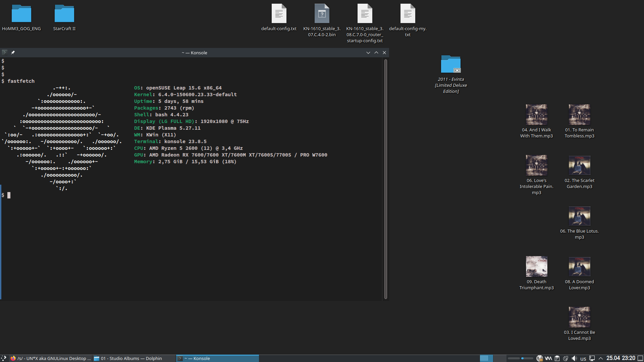Open the Konsole window menu icon

(x=4, y=53)
